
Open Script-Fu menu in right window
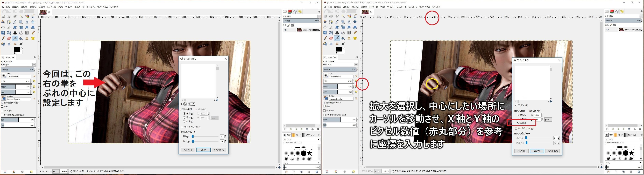413,7
